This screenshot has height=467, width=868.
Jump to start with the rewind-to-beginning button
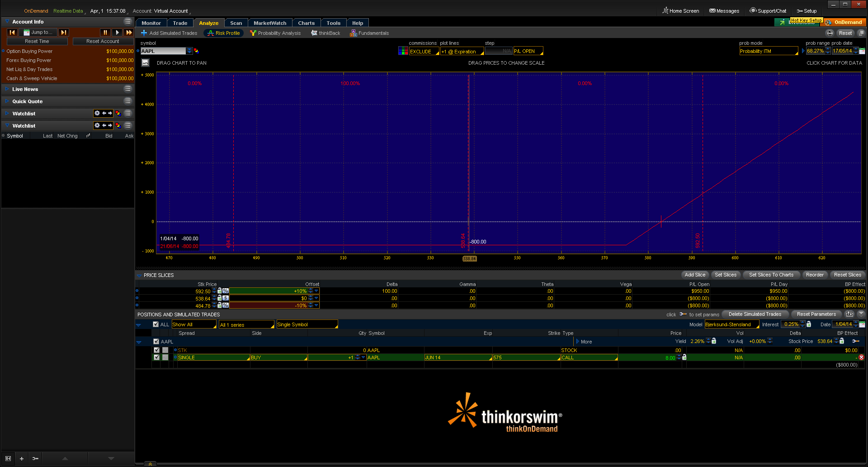[x=12, y=33]
